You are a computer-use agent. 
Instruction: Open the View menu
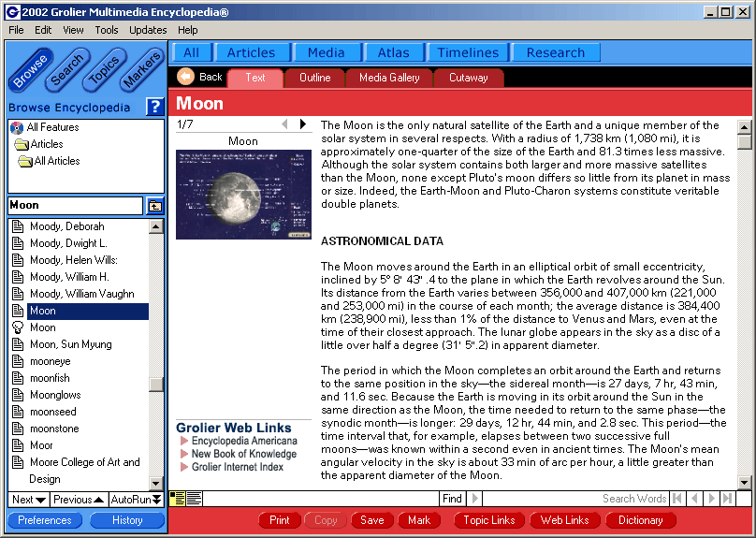(73, 30)
